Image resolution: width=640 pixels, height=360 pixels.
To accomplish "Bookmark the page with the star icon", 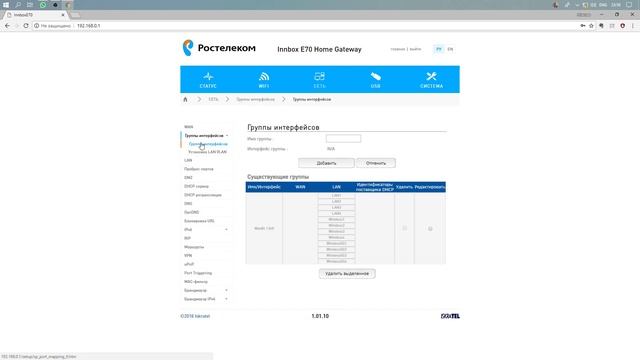I will coord(591,25).
